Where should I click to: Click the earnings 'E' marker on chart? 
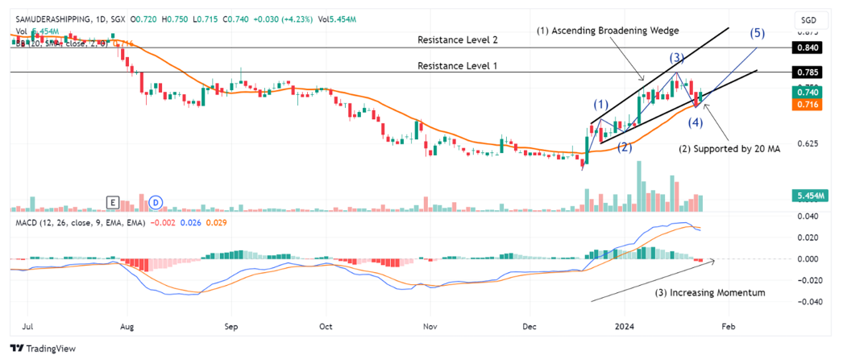point(113,203)
